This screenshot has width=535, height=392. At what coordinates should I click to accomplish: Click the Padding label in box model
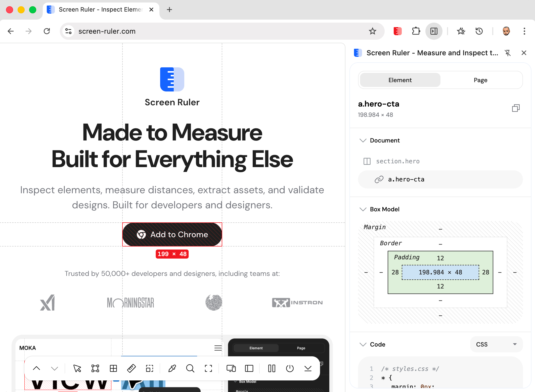(407, 257)
